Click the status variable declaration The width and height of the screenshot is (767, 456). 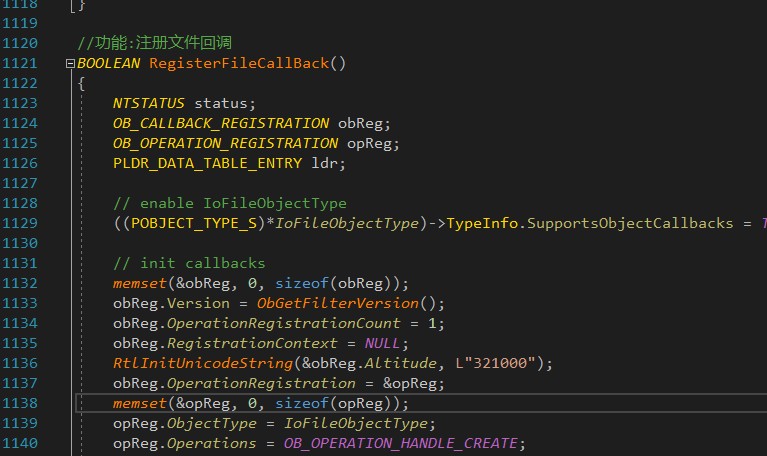click(221, 103)
